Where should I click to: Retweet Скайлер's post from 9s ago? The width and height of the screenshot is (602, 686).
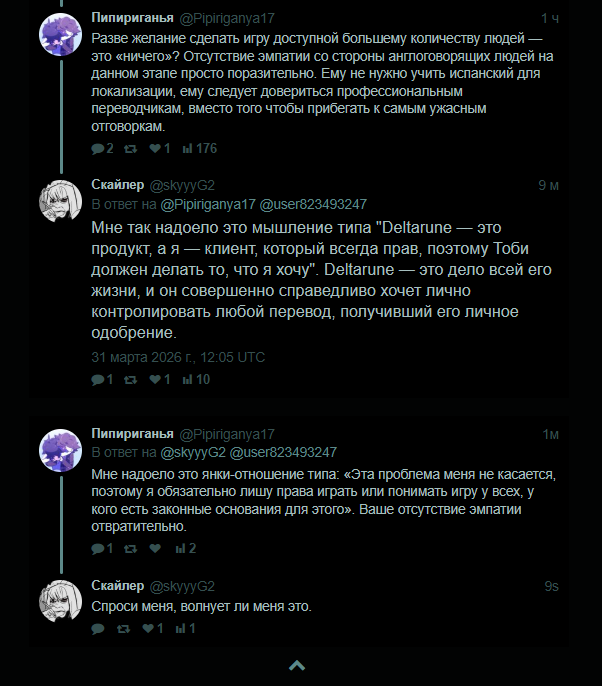123,629
